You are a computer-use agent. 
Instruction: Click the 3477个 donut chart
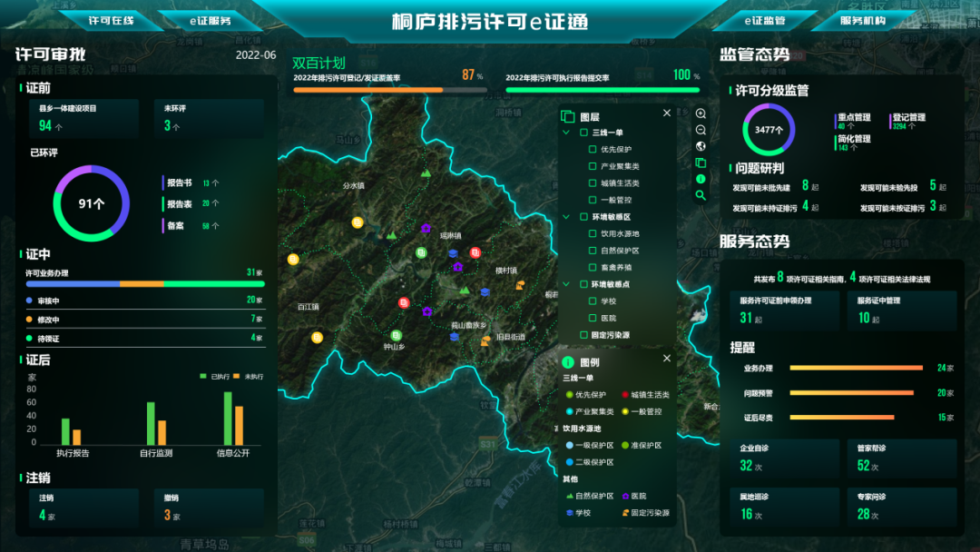[769, 130]
